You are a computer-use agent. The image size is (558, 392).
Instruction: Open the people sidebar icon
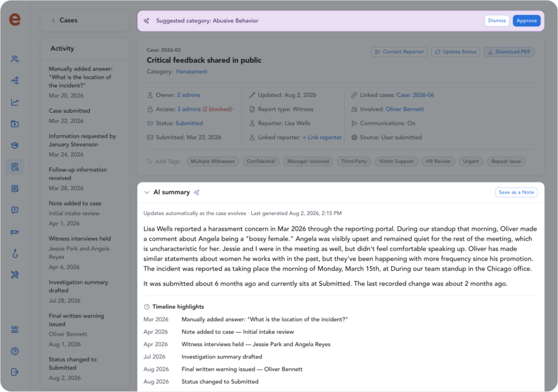(15, 59)
